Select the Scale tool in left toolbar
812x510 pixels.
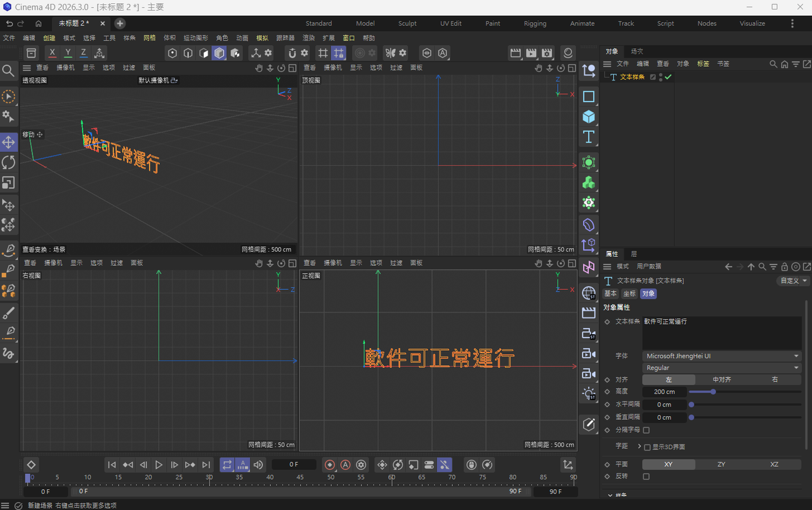[x=8, y=183]
